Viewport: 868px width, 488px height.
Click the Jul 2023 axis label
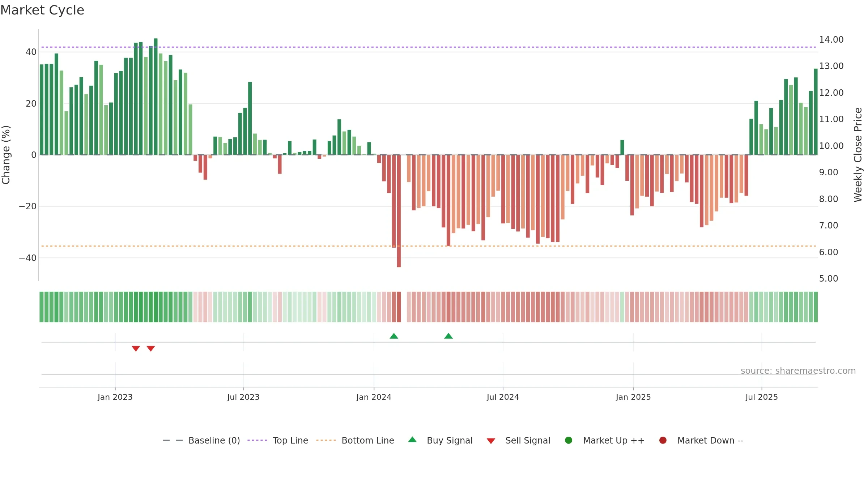coord(243,397)
